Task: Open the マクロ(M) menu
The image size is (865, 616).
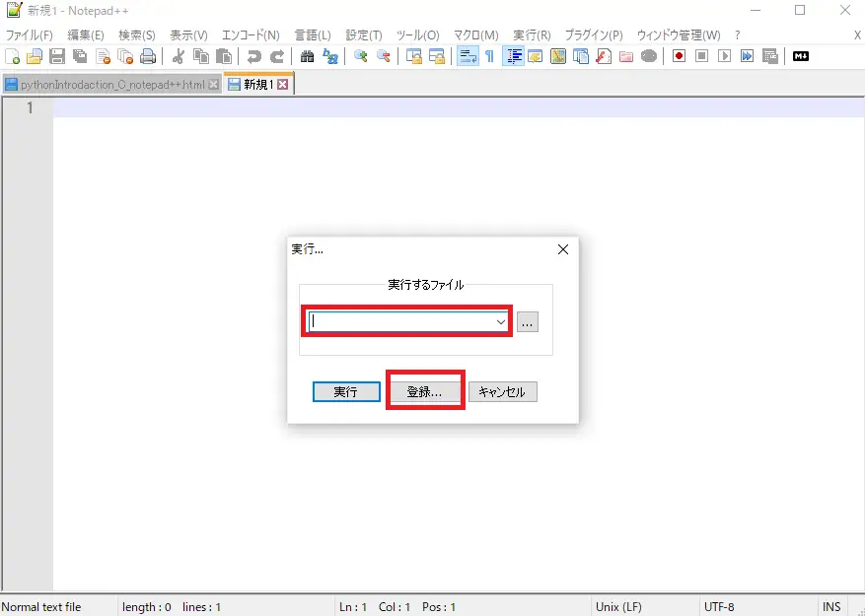Action: coord(476,35)
